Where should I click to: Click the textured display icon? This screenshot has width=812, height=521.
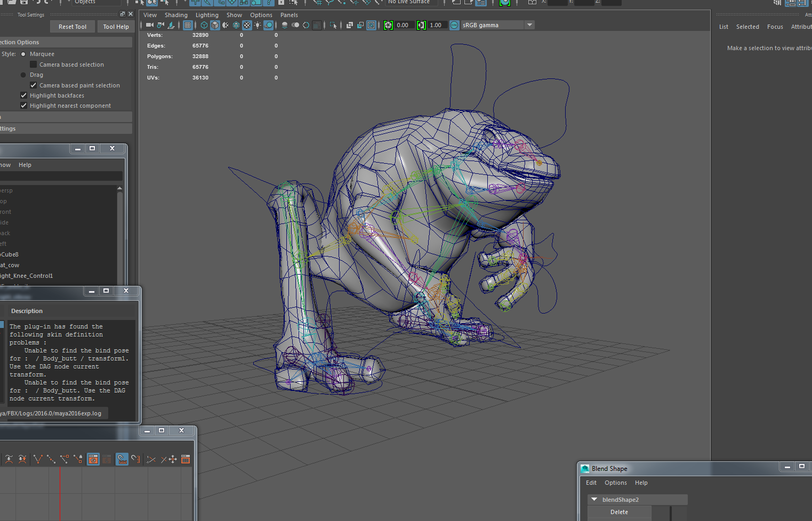point(247,25)
